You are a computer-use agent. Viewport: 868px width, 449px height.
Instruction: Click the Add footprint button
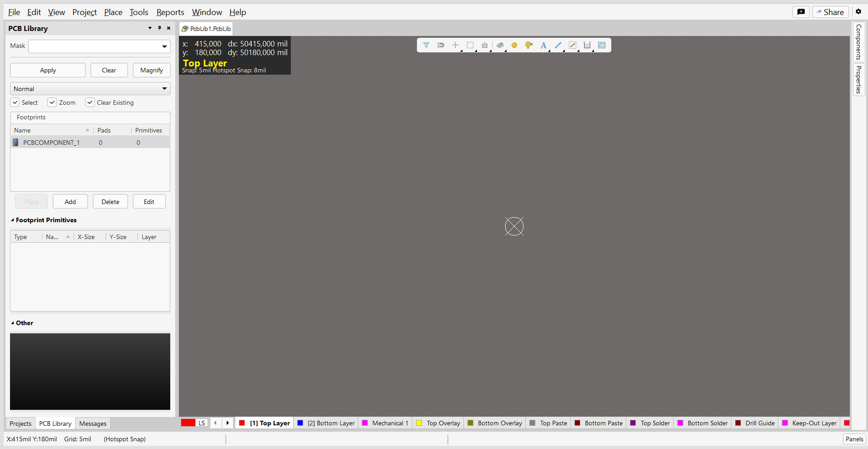[70, 202]
